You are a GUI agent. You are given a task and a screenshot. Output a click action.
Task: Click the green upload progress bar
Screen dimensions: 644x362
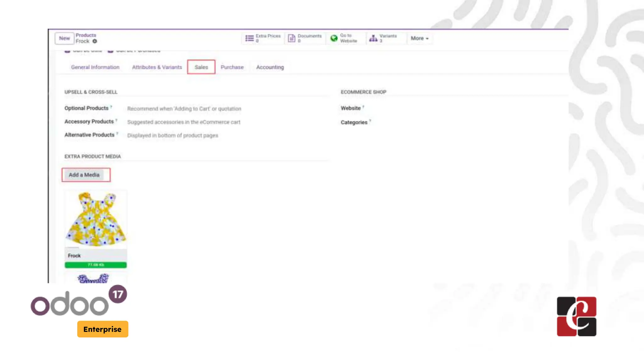96,265
